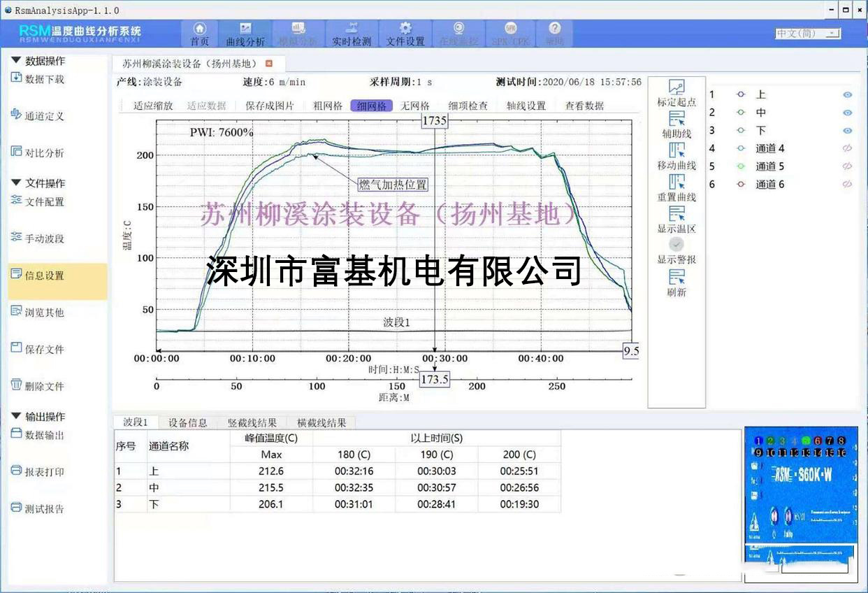
Task: Click the 标定起点 mark start point tool
Action: [x=676, y=93]
